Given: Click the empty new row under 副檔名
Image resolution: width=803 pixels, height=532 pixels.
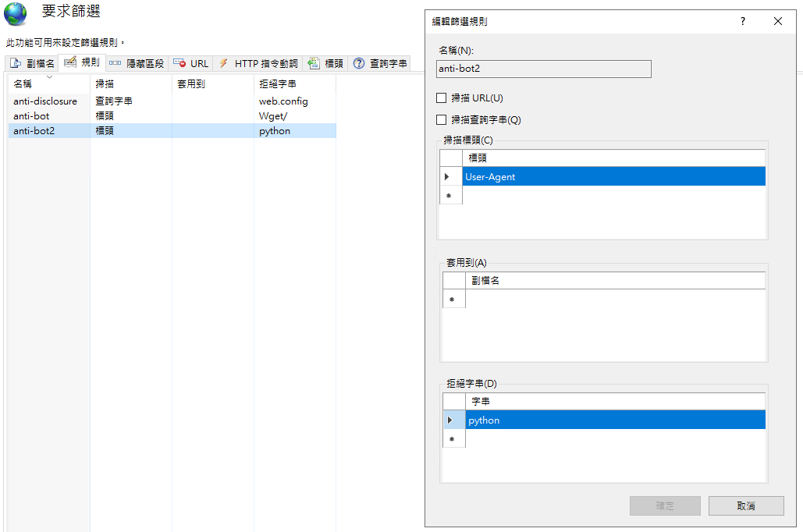Looking at the screenshot, I should [615, 300].
